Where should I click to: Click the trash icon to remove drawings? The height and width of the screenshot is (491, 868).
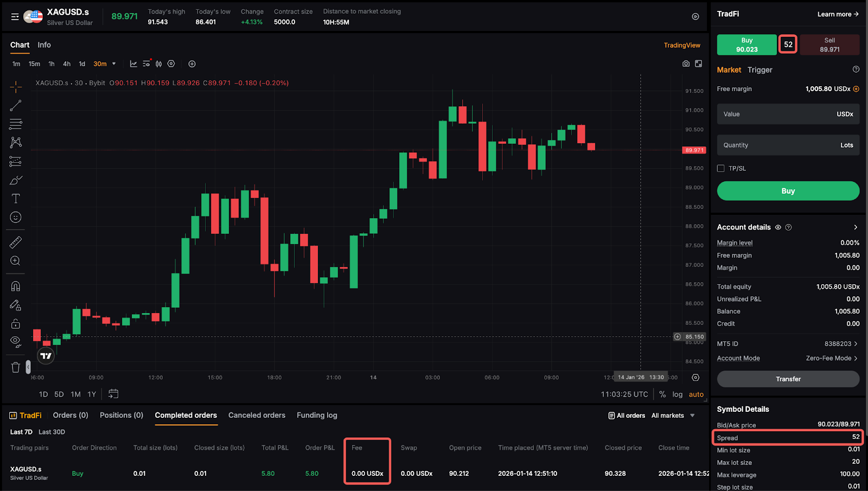click(16, 367)
